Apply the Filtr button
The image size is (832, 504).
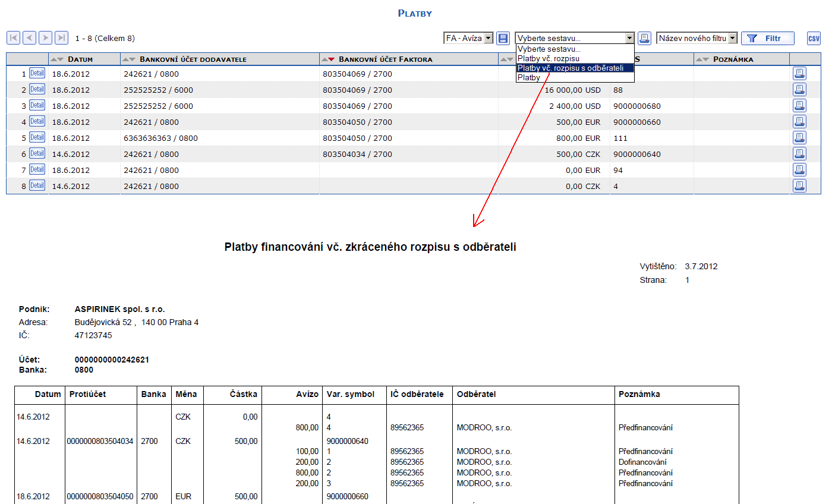coord(767,38)
